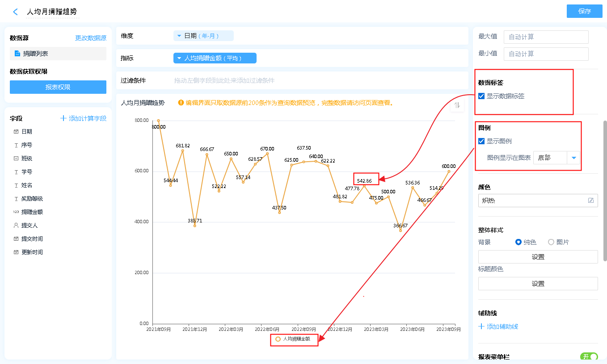
Task: Click the number icon beside 捐赠金额 field
Action: 16,212
